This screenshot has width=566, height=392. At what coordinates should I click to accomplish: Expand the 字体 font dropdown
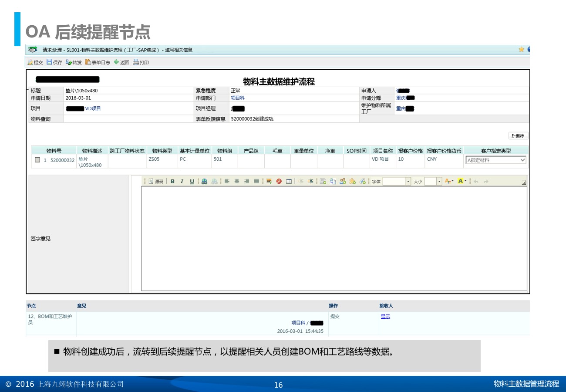tap(408, 182)
